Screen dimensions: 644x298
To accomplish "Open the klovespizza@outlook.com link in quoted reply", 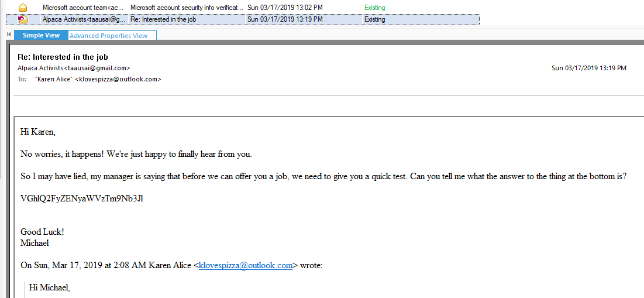I will coord(246,265).
